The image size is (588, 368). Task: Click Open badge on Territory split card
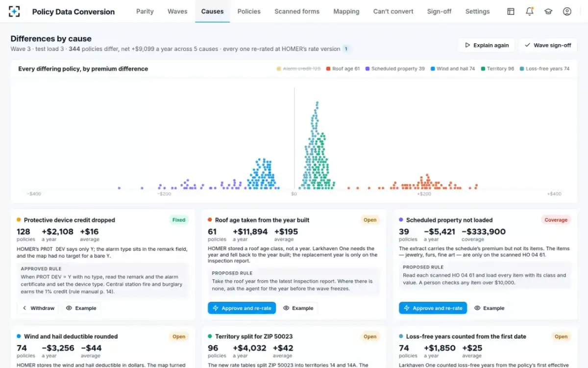pyautogui.click(x=370, y=337)
